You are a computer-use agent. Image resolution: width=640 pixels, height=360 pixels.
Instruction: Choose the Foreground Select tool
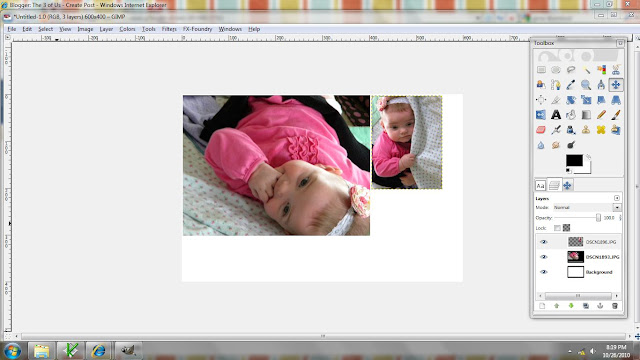[541, 85]
